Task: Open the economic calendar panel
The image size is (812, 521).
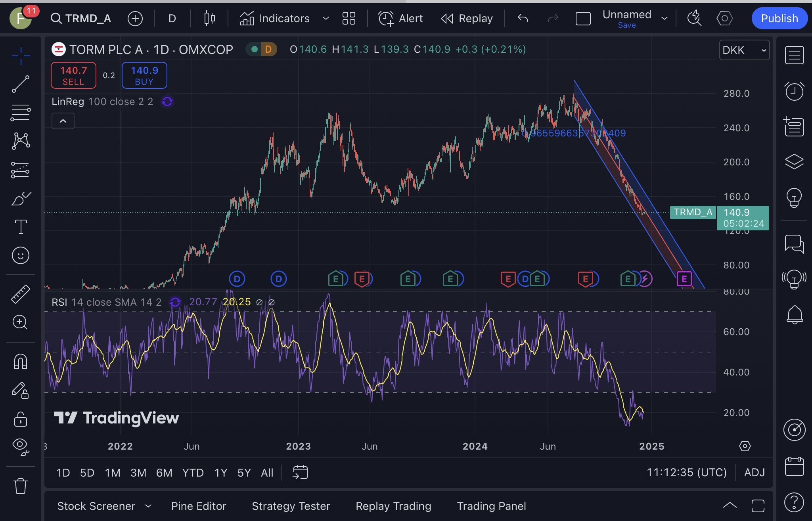Action: click(794, 466)
